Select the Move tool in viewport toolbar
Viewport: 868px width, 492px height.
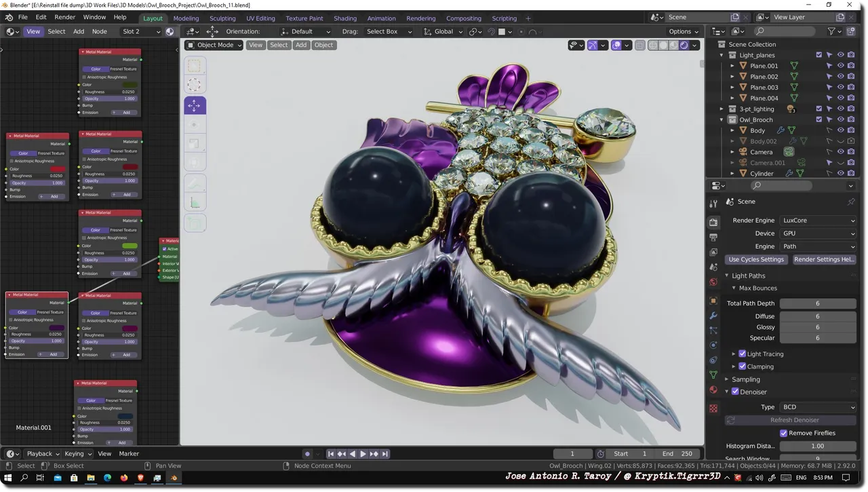[195, 105]
